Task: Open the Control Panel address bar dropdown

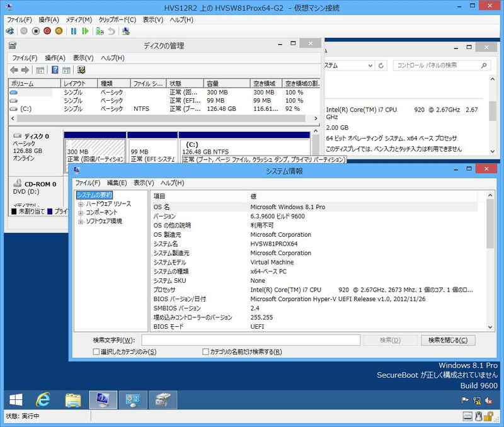Action: coord(370,65)
